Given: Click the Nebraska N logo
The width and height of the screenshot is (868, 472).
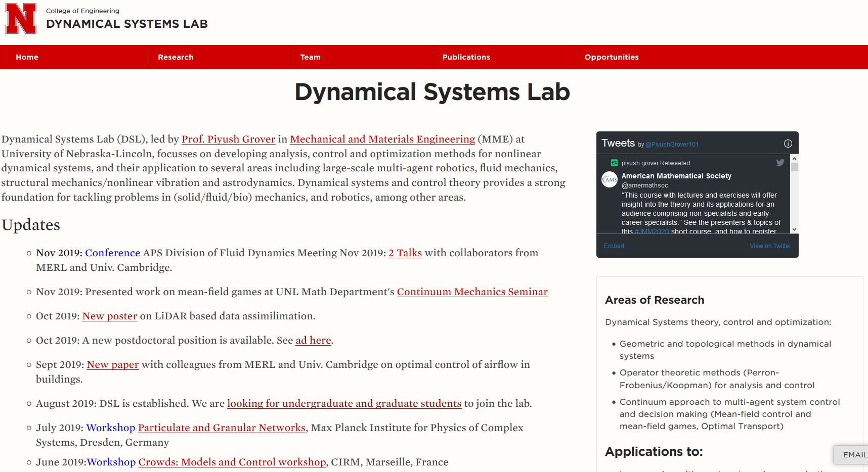Looking at the screenshot, I should coord(21,19).
